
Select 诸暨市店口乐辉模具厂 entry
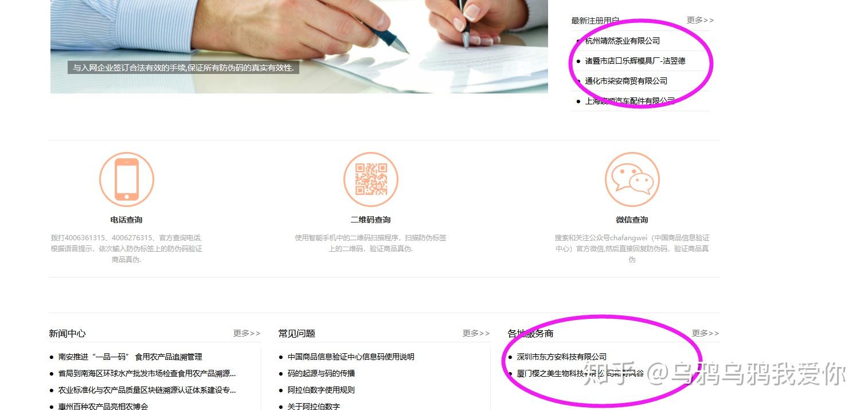(635, 61)
